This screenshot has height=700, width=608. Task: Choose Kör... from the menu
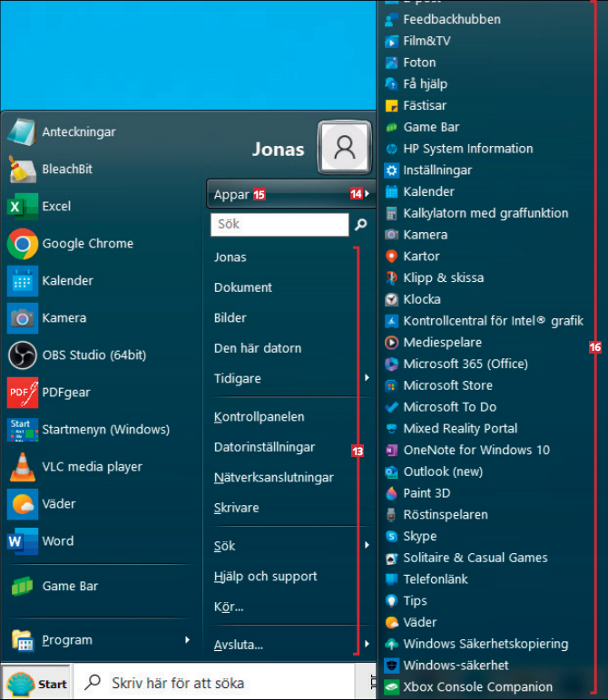pyautogui.click(x=229, y=607)
